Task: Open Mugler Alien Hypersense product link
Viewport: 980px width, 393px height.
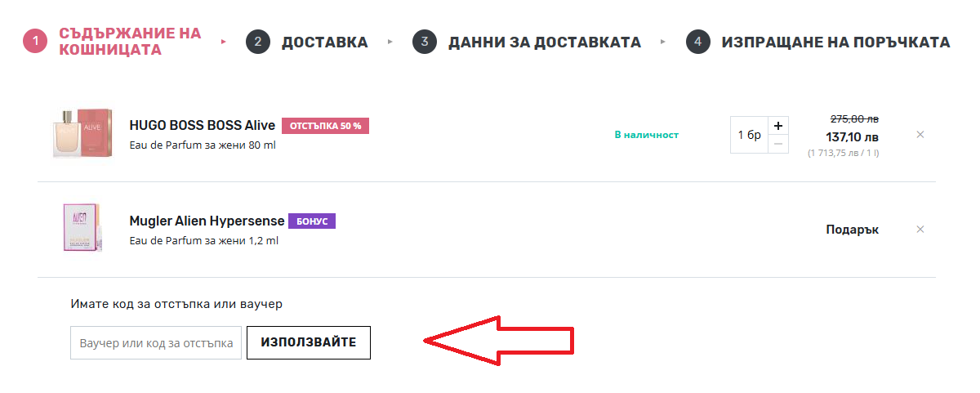Action: pos(207,221)
